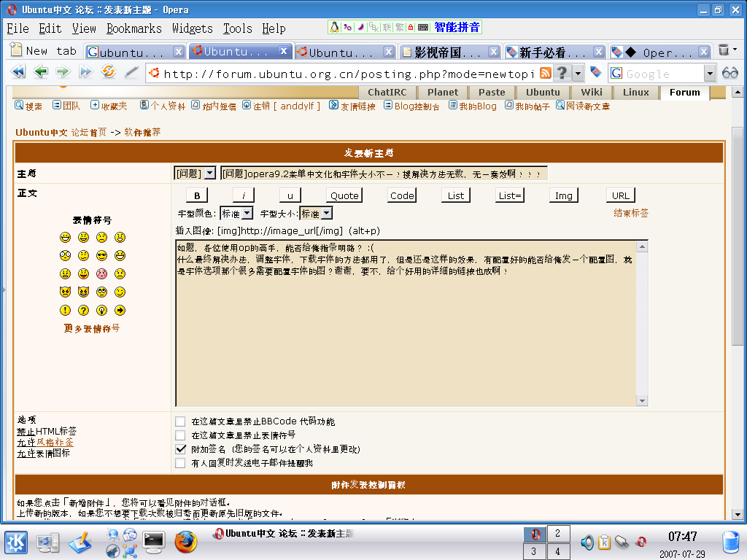Tick the disable smilies checkbox
This screenshot has width=747, height=560.
coord(180,435)
